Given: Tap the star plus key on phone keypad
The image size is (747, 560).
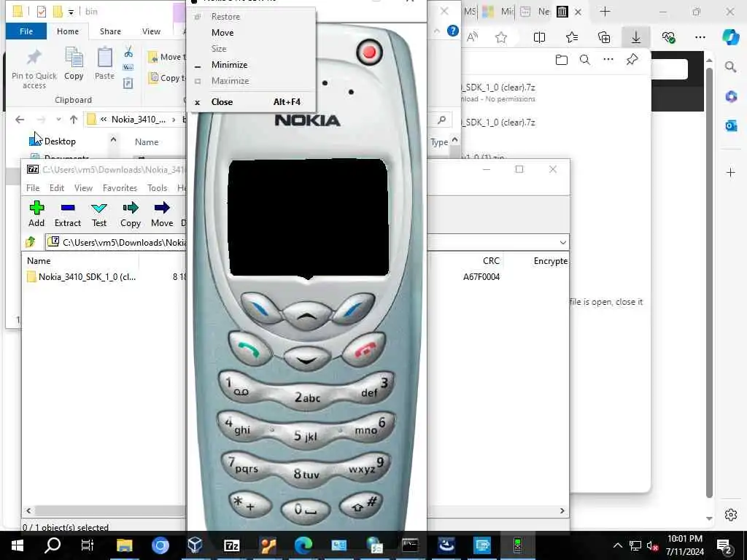Looking at the screenshot, I should (249, 505).
